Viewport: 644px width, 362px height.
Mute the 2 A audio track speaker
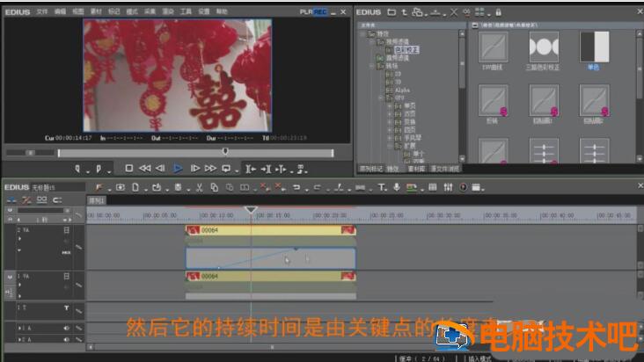click(66, 339)
